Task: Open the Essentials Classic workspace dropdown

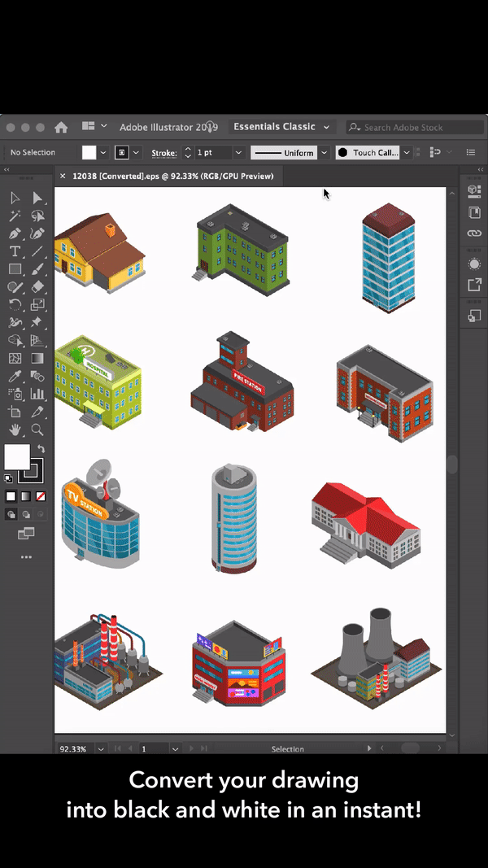Action: (x=281, y=127)
